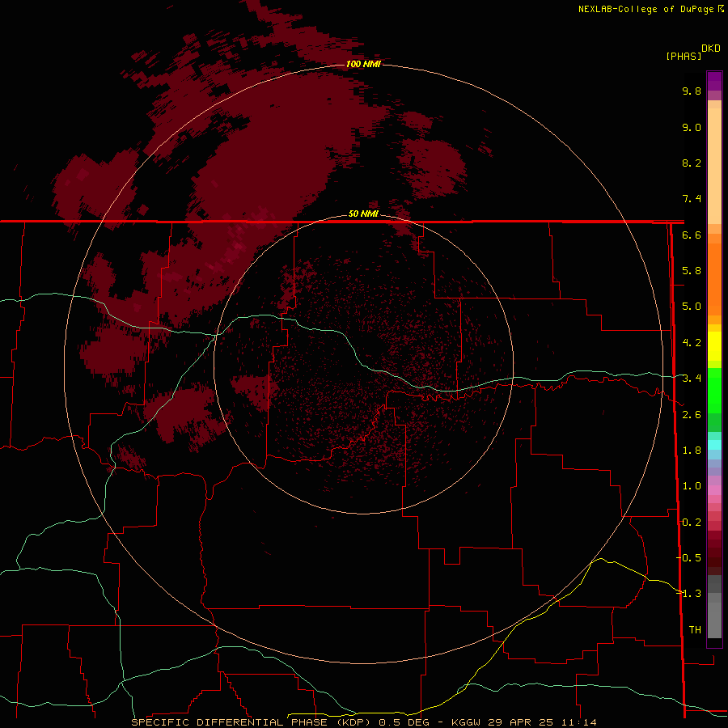Click the 5.8 legend value
Image resolution: width=728 pixels, height=728 pixels.
[x=692, y=271]
